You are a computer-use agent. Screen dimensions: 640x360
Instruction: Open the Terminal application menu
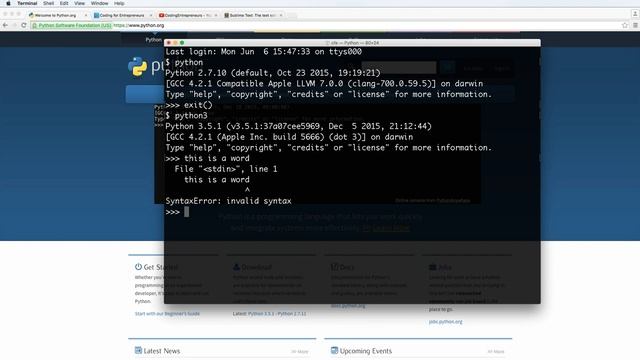[x=27, y=3]
